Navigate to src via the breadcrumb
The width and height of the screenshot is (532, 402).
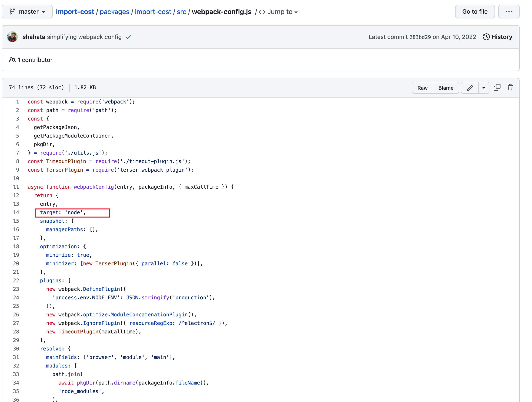click(x=182, y=11)
